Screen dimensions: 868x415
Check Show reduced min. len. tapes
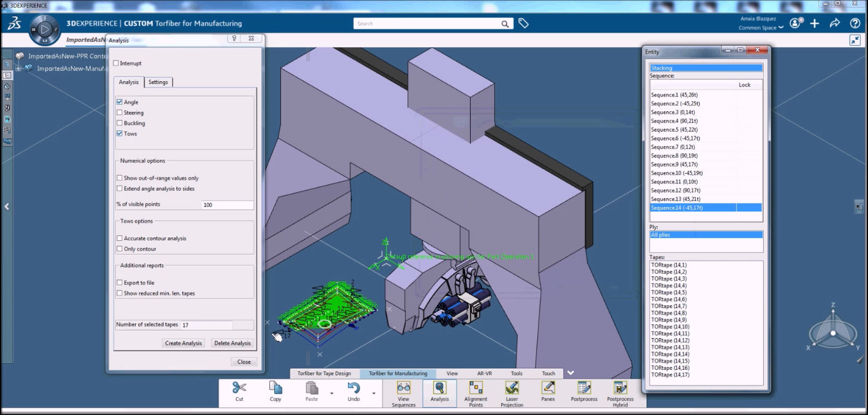tap(119, 294)
